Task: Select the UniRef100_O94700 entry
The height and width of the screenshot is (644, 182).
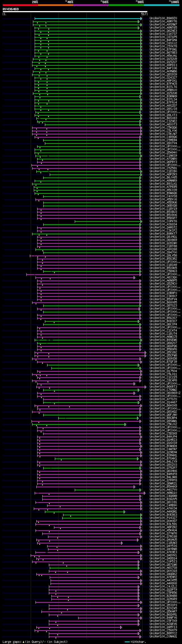Action: pyautogui.click(x=163, y=253)
